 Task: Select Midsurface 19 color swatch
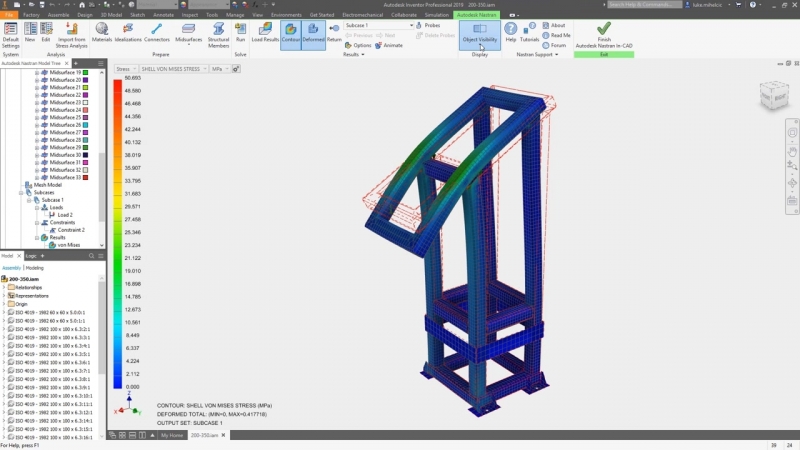(x=85, y=72)
